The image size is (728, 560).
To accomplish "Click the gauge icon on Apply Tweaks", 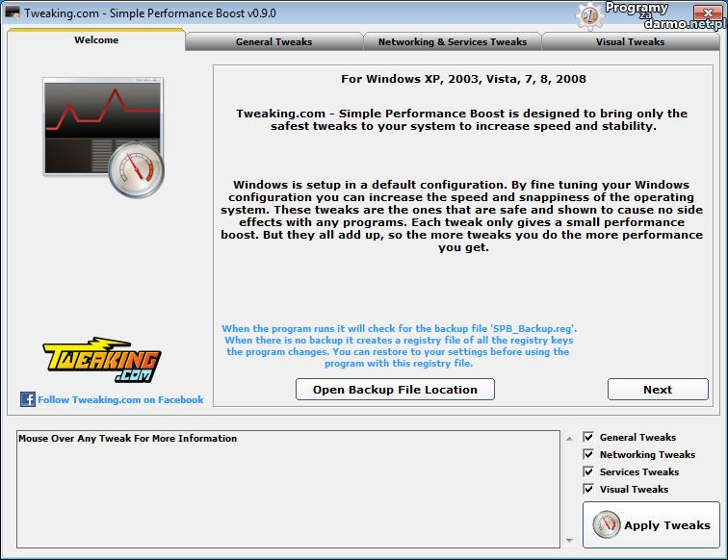I will click(606, 524).
